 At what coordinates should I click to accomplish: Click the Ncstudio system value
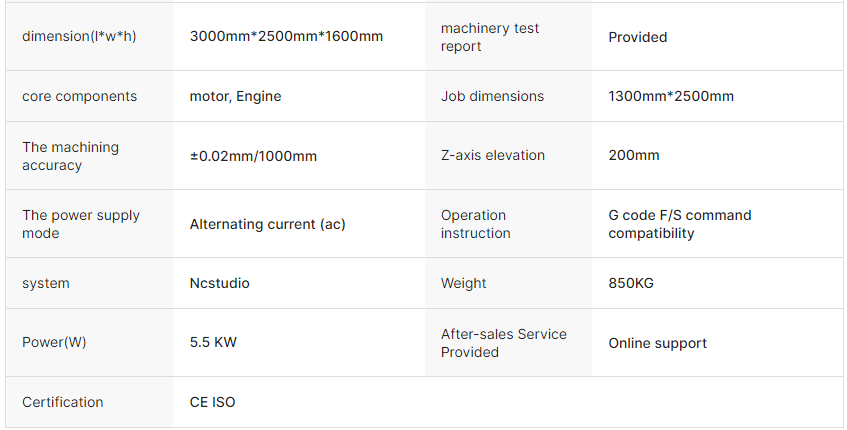point(219,283)
